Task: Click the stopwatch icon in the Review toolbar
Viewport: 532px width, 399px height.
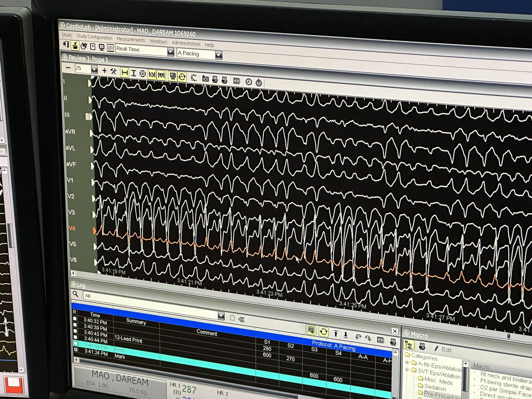Action: point(258,82)
